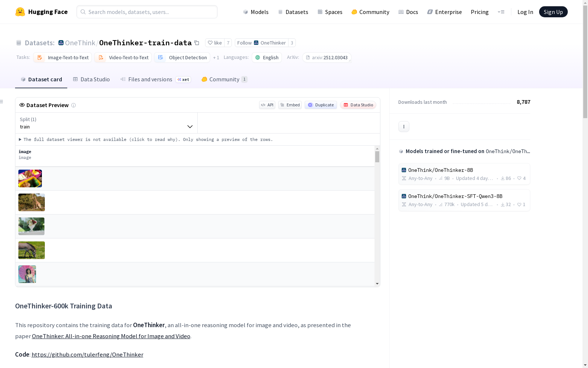Click the API button in Dataset Preview
The height and width of the screenshot is (368, 588).
pos(267,105)
